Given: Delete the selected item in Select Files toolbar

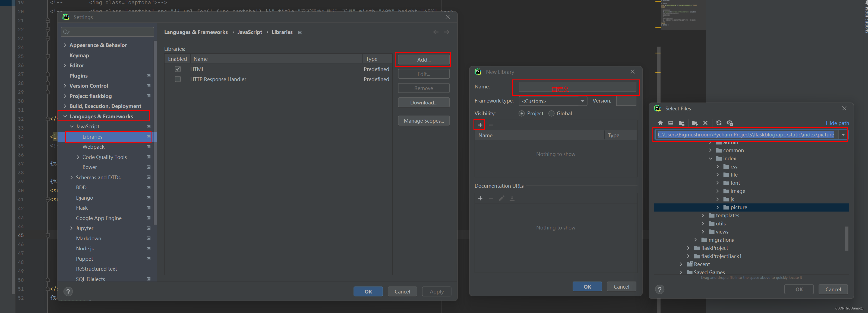Looking at the screenshot, I should (705, 123).
